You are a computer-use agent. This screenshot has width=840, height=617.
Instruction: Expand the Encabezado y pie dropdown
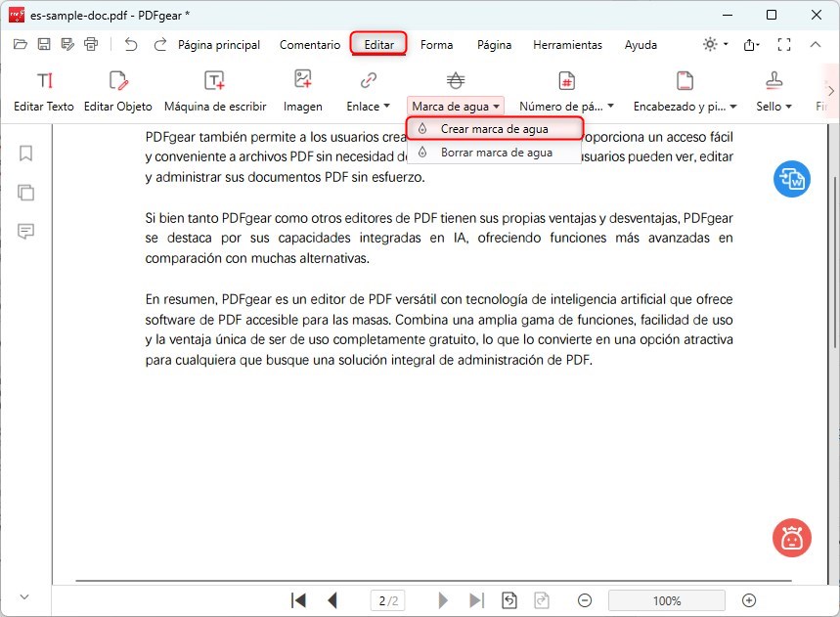[684, 106]
